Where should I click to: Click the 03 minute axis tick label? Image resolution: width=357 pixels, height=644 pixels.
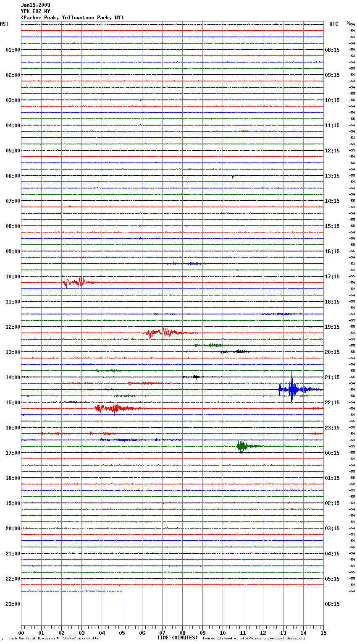tap(81, 633)
